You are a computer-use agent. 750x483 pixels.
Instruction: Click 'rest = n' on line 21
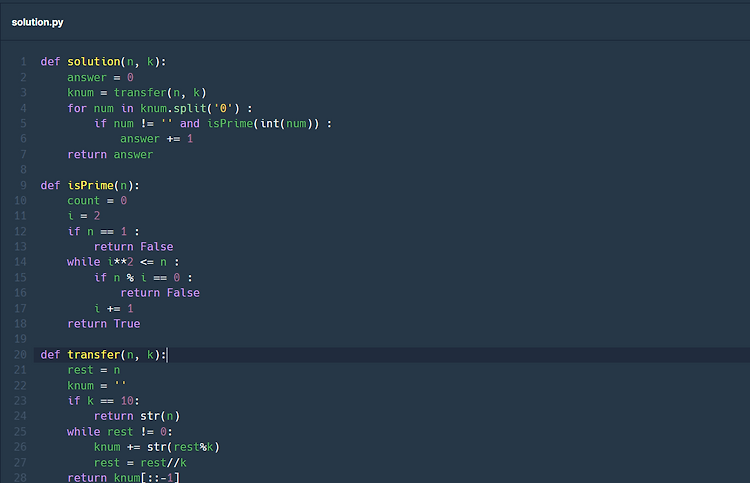(94, 370)
